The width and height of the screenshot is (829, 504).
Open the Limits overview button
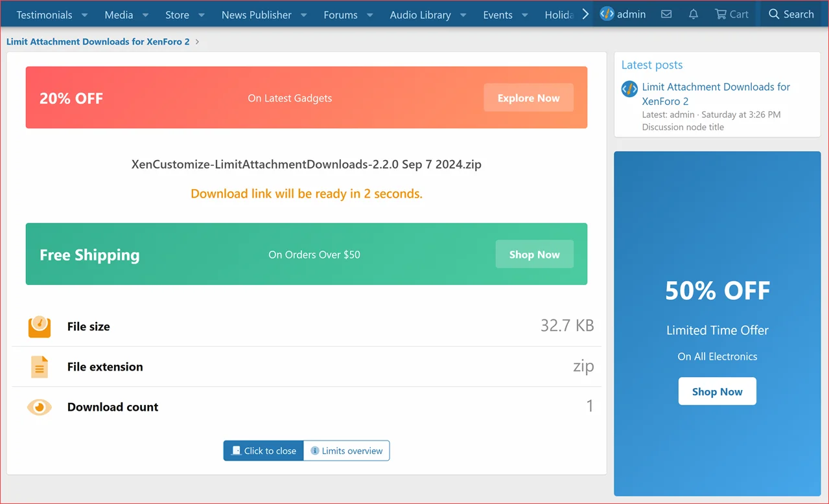click(347, 451)
